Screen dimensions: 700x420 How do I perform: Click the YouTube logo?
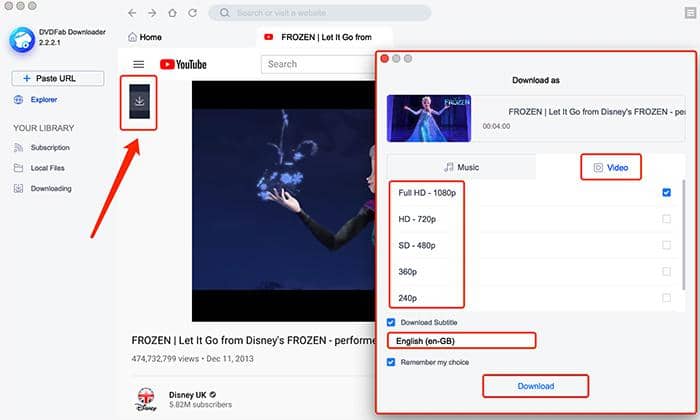(183, 64)
